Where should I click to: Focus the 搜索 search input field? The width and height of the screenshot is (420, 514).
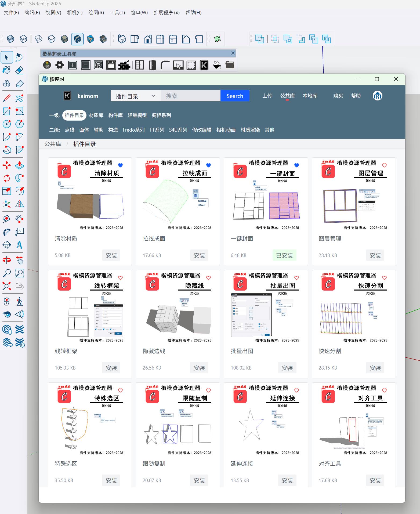(190, 96)
